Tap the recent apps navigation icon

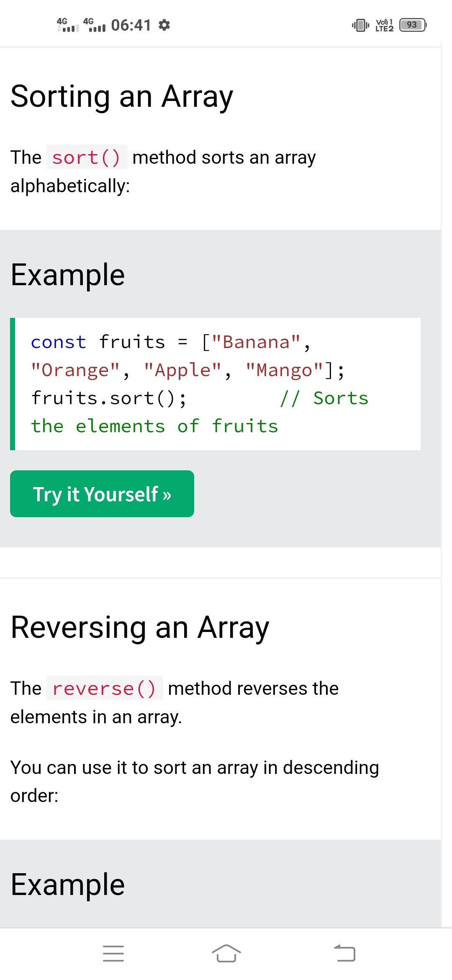113,954
